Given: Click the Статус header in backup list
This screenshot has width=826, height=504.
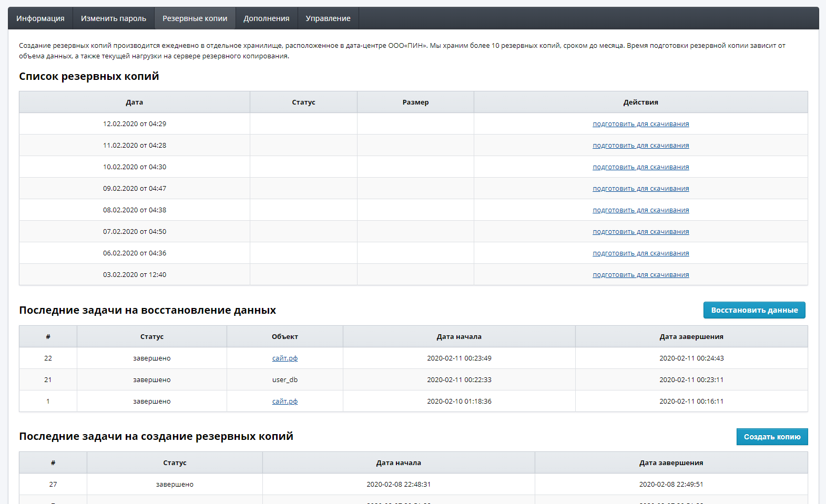Looking at the screenshot, I should coord(304,102).
